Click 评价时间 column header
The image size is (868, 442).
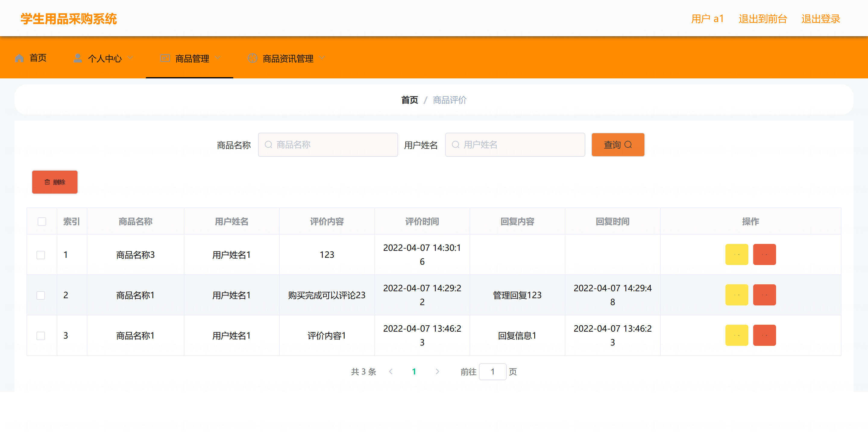pyautogui.click(x=422, y=222)
